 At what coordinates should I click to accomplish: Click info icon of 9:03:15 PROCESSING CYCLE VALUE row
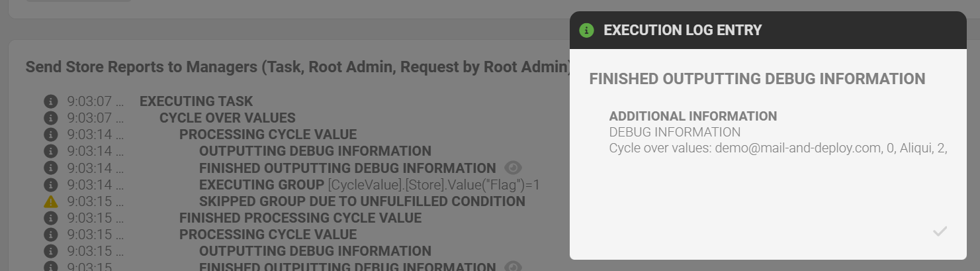click(50, 235)
